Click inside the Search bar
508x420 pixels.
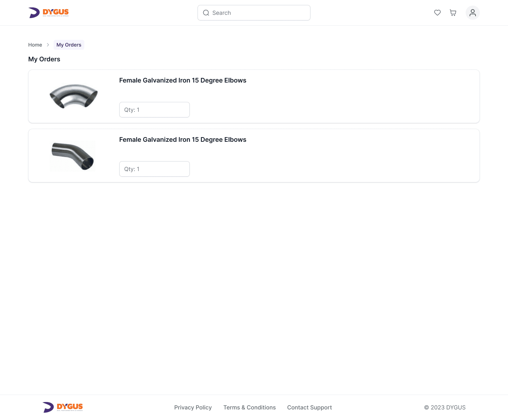click(254, 13)
